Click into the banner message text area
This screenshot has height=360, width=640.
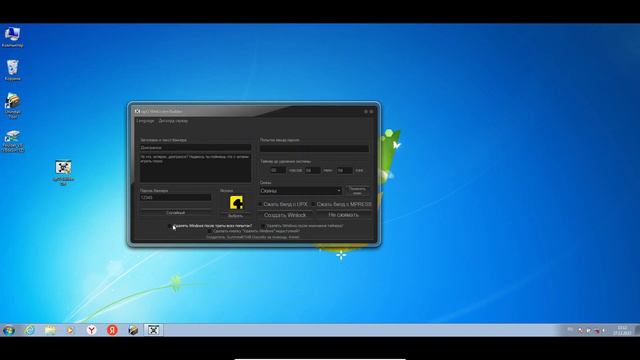point(196,167)
